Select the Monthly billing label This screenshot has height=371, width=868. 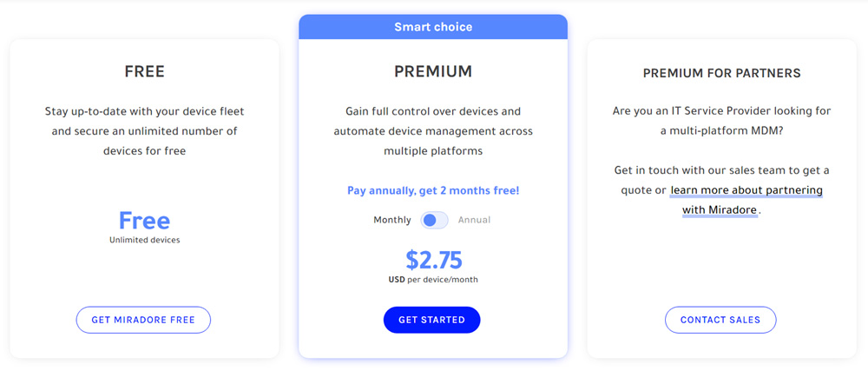(x=392, y=220)
